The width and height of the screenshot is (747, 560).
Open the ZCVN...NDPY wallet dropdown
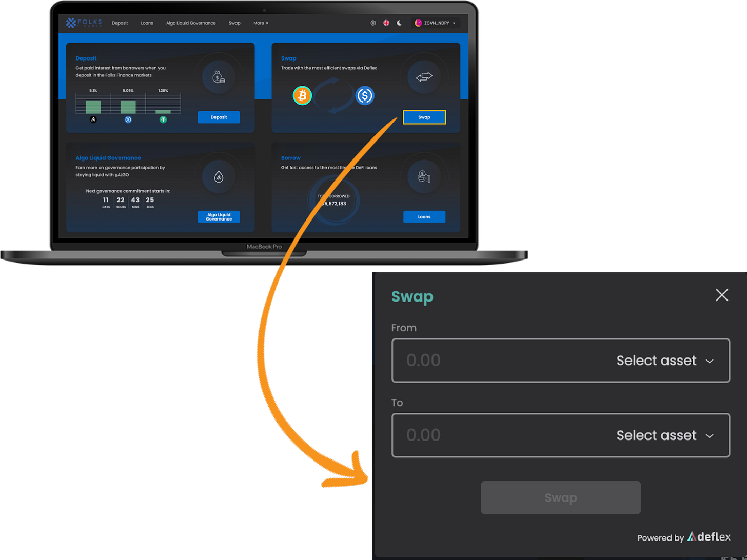click(x=435, y=23)
